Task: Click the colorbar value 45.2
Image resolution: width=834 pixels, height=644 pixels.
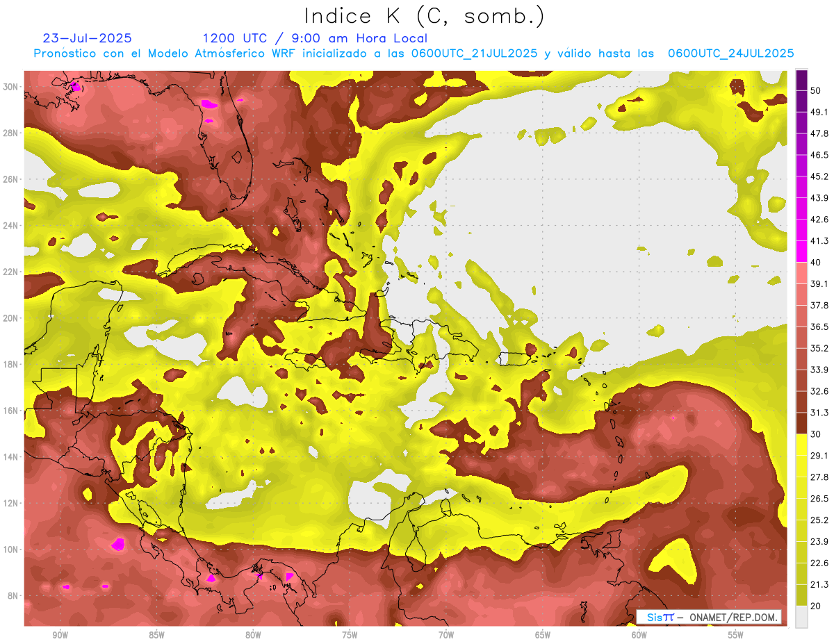Action: click(x=819, y=176)
